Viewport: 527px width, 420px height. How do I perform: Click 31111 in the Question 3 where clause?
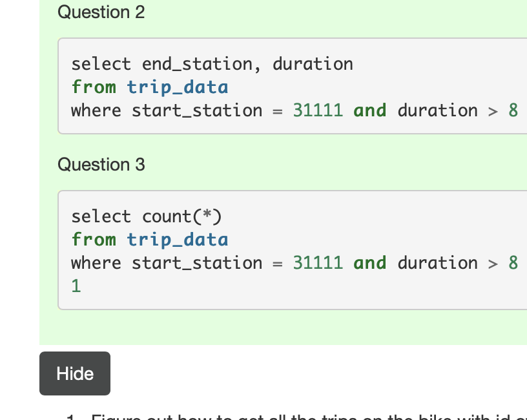(318, 263)
